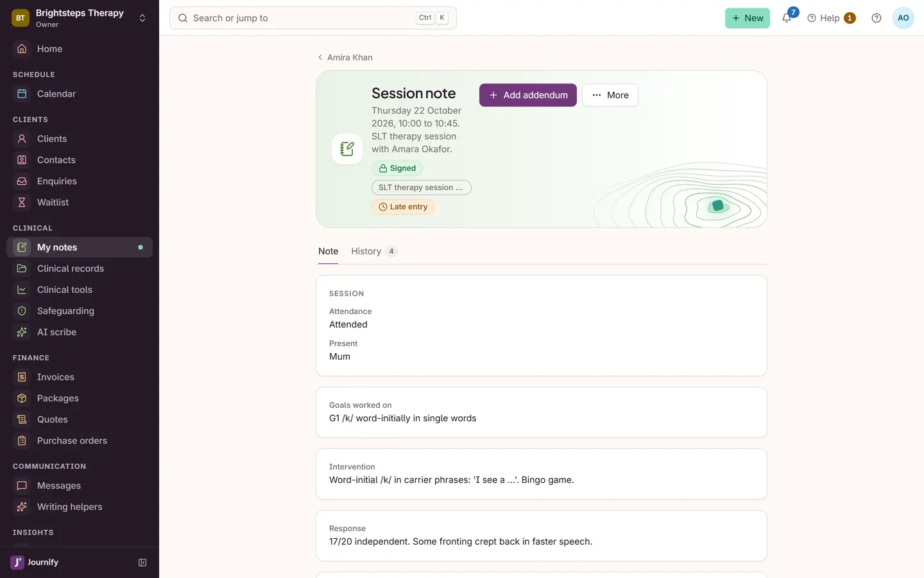Select the Note tab
Image resolution: width=924 pixels, height=578 pixels.
coord(328,251)
